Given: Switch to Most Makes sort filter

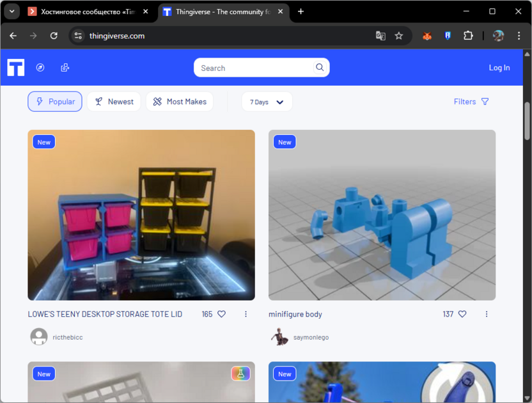Looking at the screenshot, I should pyautogui.click(x=180, y=102).
